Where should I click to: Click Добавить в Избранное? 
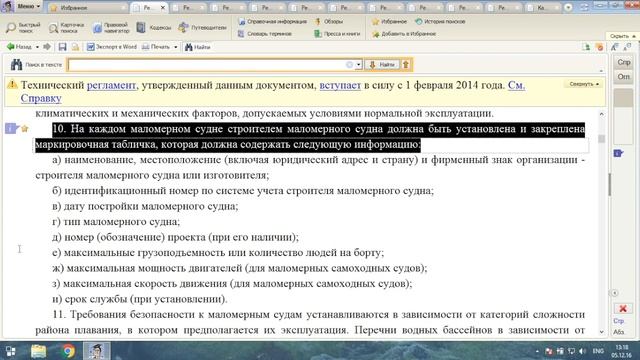(404, 34)
